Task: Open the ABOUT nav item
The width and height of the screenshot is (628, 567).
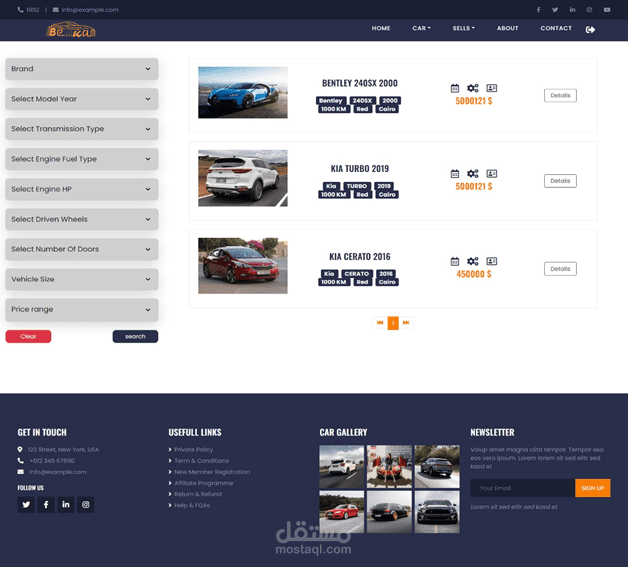Action: click(507, 28)
